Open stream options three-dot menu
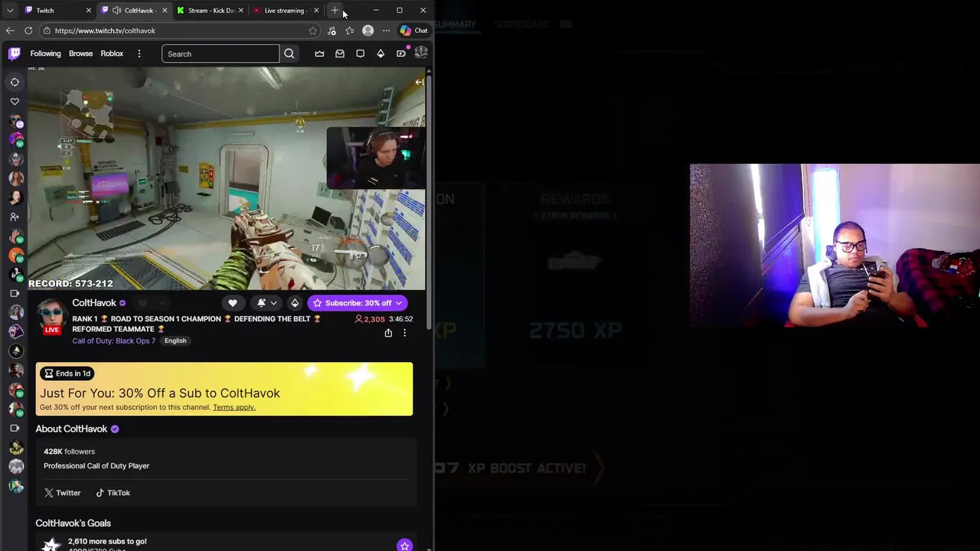980x551 pixels. click(405, 333)
